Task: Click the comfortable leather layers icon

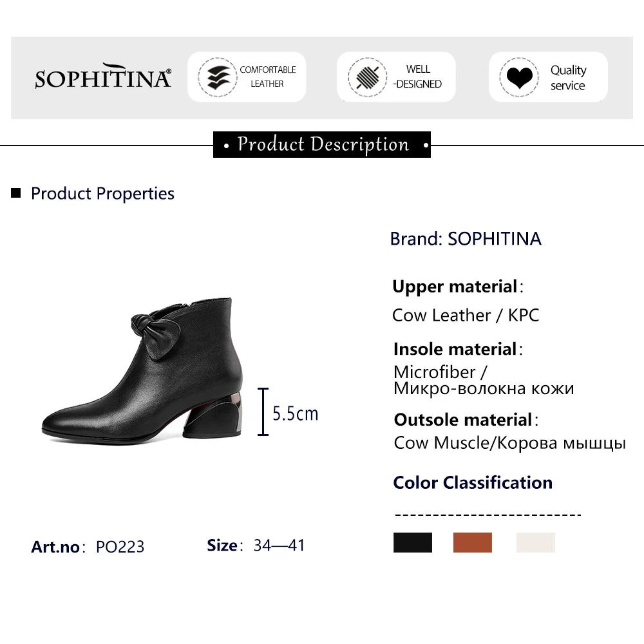Action: [214, 77]
